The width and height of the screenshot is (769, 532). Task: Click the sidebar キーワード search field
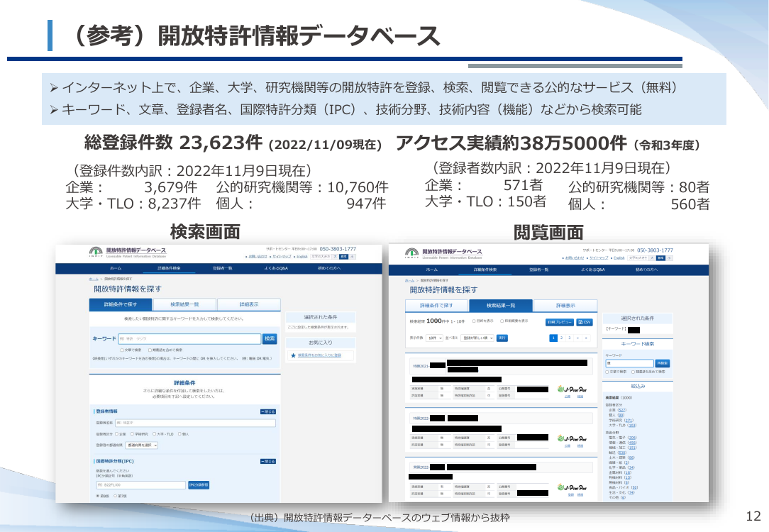(630, 363)
